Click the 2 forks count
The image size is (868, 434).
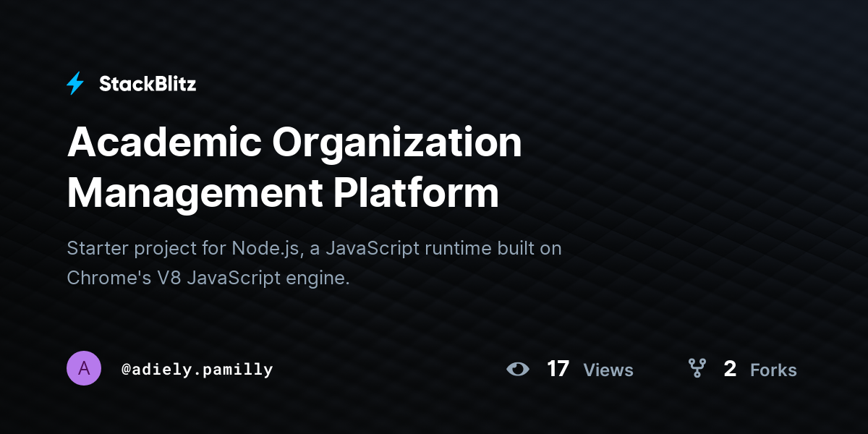(x=730, y=369)
